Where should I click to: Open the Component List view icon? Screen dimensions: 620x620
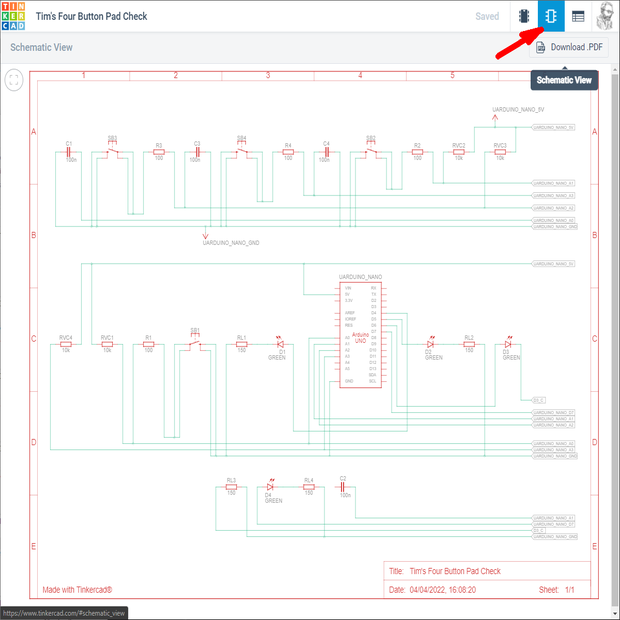578,17
